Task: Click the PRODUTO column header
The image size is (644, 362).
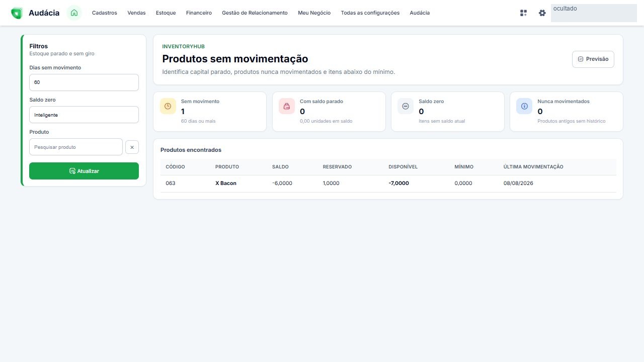Action: (227, 167)
